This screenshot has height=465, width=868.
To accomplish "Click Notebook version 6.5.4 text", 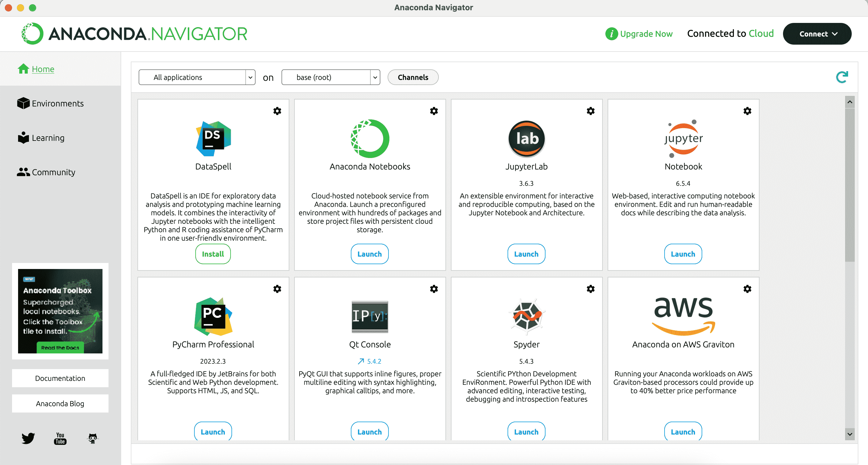I will tap(683, 183).
